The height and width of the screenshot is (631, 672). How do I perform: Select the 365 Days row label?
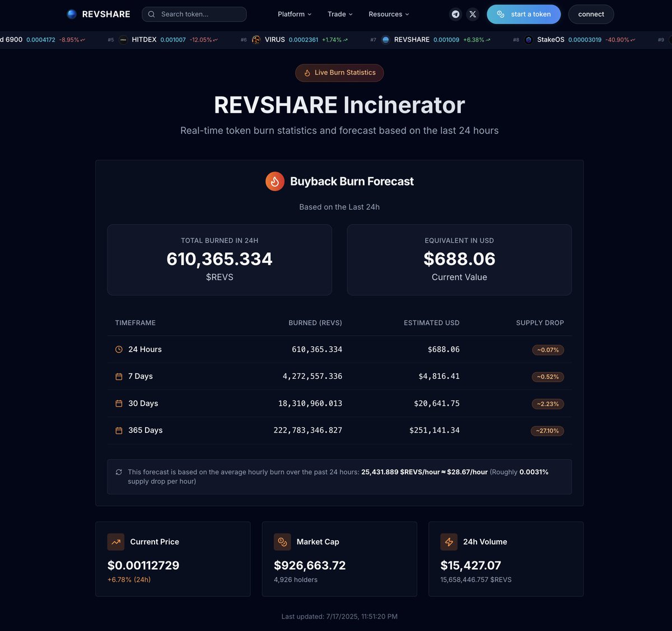click(146, 430)
